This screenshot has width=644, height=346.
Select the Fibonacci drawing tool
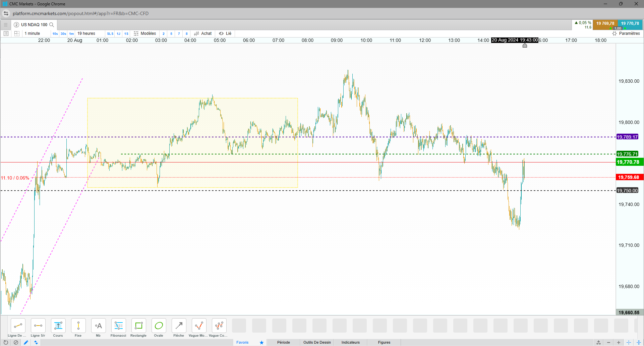(118, 328)
